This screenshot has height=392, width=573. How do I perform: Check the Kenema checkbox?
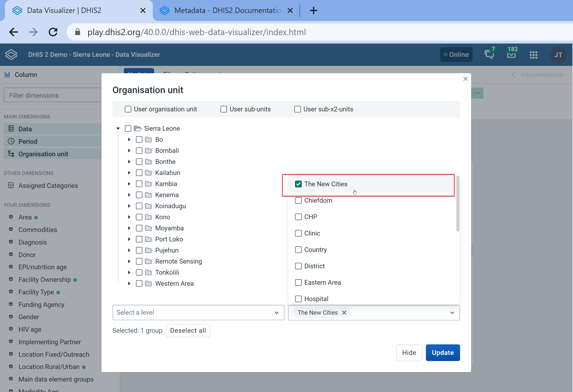pos(139,195)
